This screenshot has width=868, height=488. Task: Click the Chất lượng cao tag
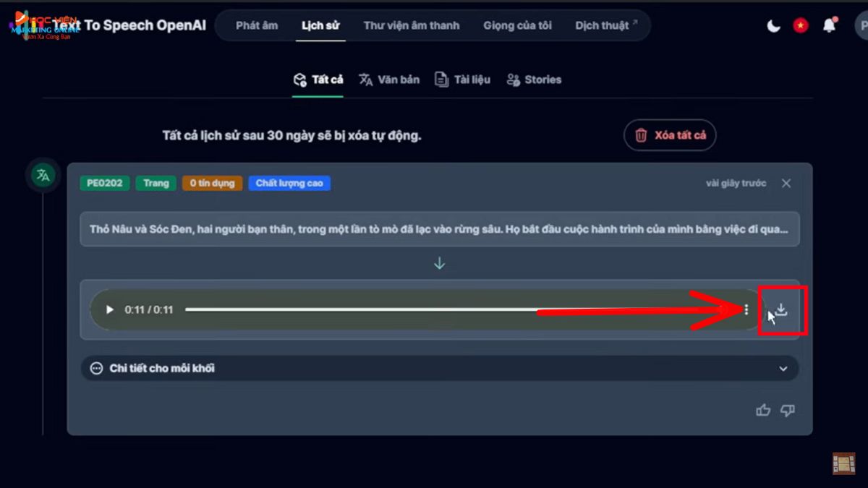[x=289, y=183]
